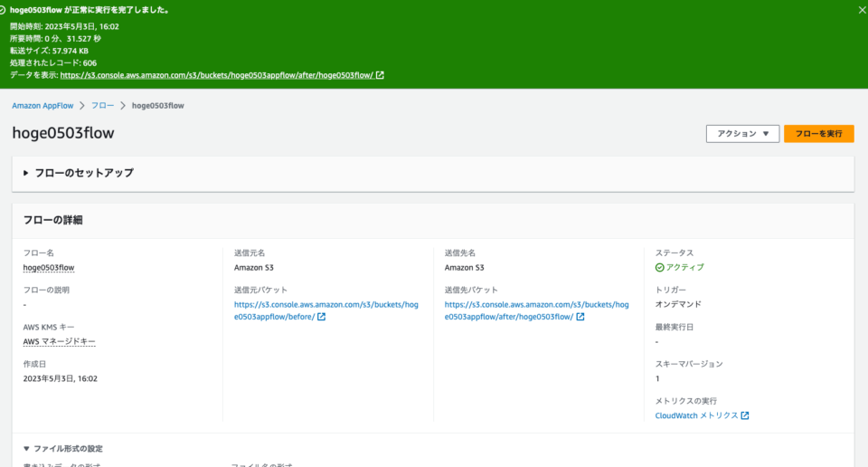Click external icon after destination bucket link
This screenshot has width=868, height=467.
click(580, 317)
